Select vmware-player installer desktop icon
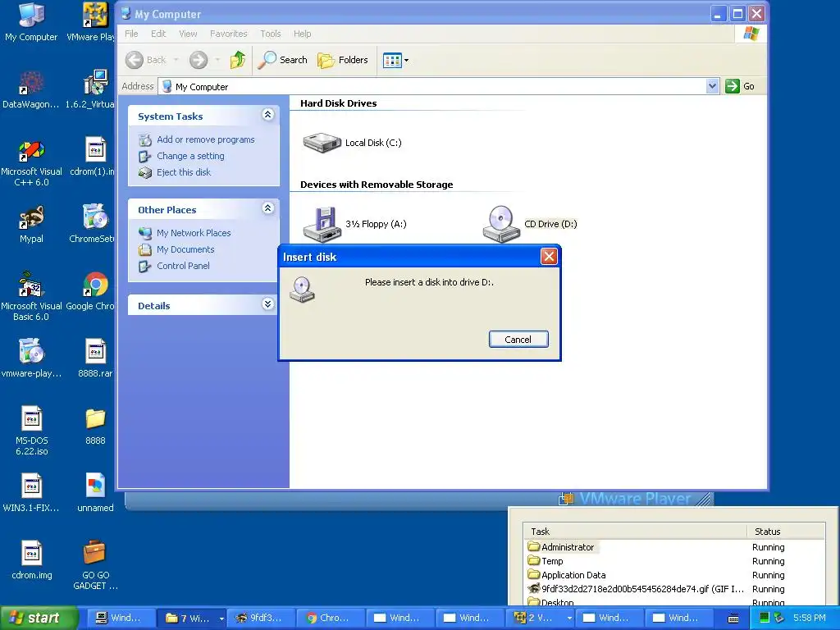Viewport: 840px width, 630px height. [31, 359]
